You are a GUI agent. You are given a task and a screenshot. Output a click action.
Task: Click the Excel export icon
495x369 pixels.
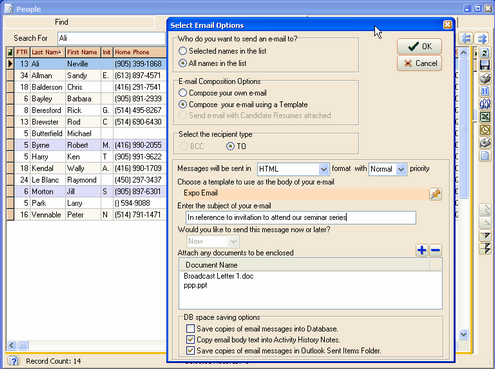485,117
